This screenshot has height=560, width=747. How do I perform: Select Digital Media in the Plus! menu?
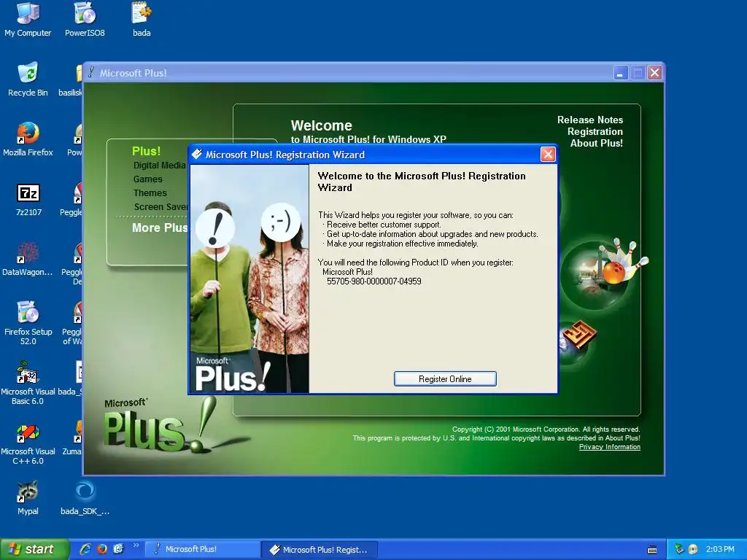click(x=159, y=166)
